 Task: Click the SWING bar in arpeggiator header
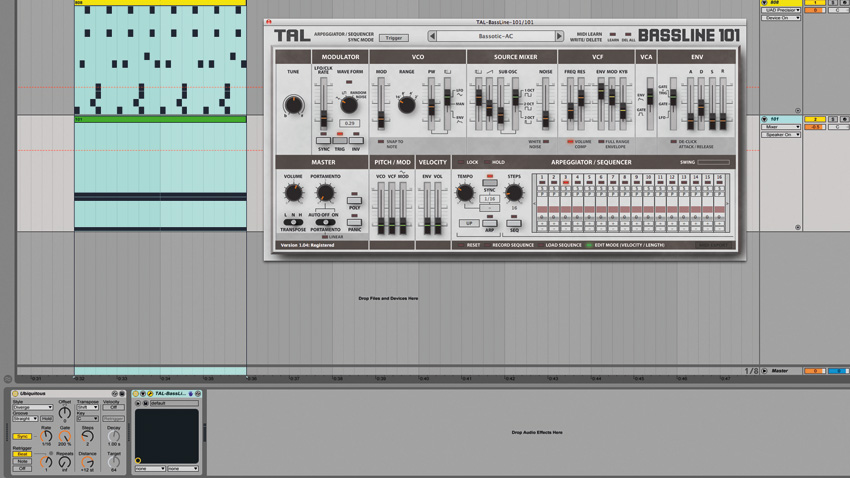pos(713,162)
